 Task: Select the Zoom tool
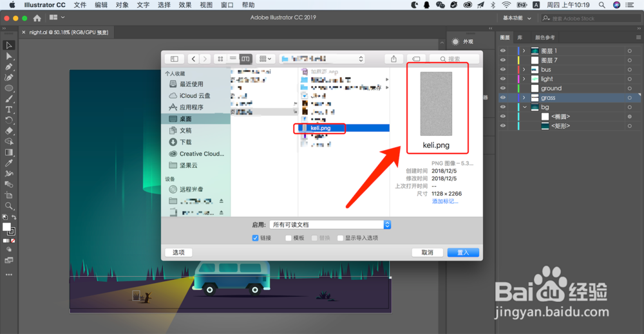[x=9, y=206]
